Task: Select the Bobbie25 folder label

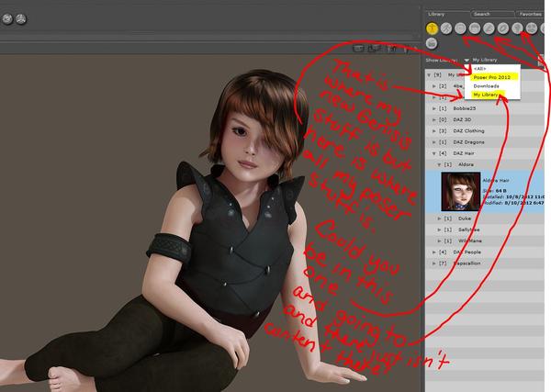Action: (x=464, y=108)
